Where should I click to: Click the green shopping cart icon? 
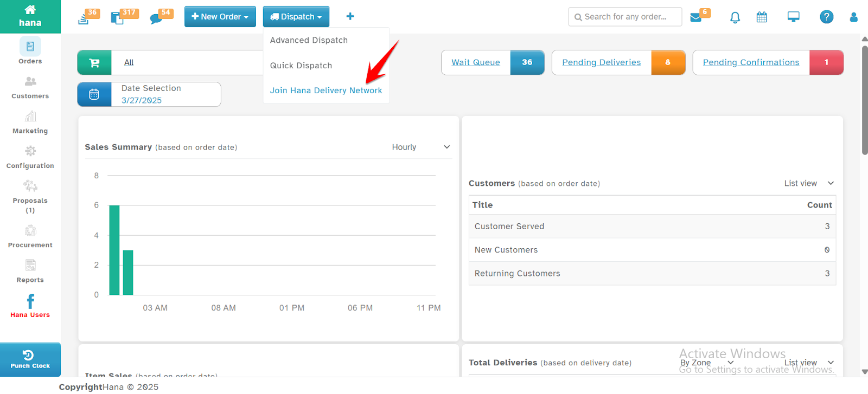pyautogui.click(x=94, y=62)
